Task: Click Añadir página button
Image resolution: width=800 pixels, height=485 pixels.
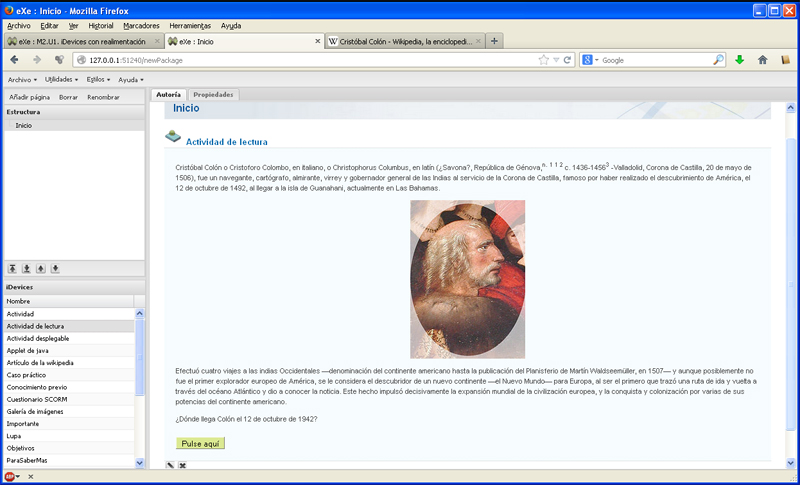Action: (30, 97)
